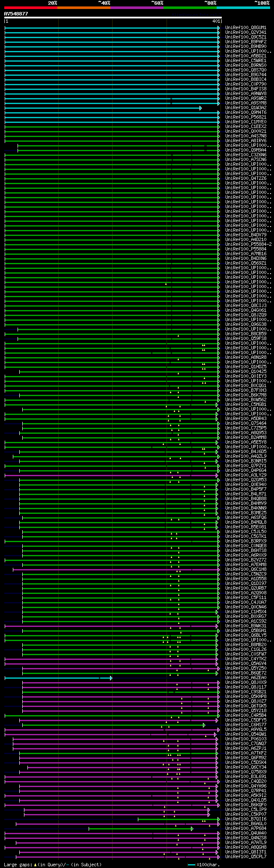Click the UniRef100_A9NWV8 label
This screenshot has width=274, height=868.
(x=246, y=94)
